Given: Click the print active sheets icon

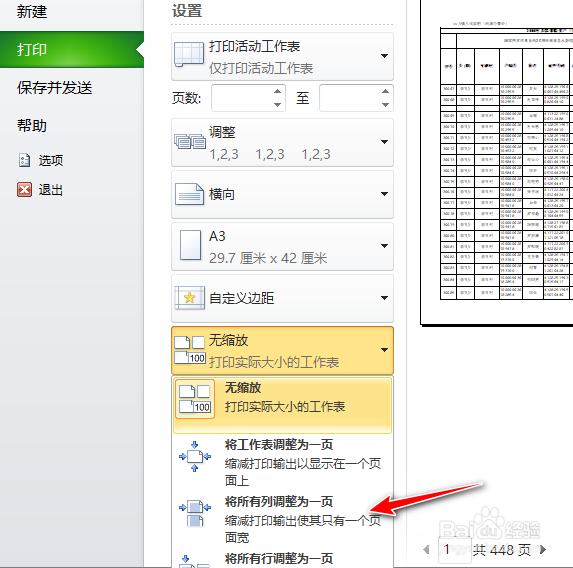Looking at the screenshot, I should pos(189,54).
